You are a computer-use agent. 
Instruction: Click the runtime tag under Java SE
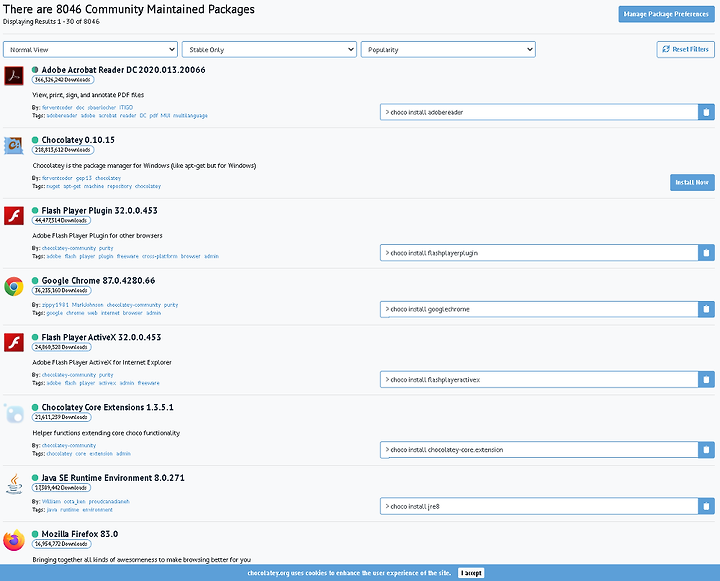click(x=69, y=510)
